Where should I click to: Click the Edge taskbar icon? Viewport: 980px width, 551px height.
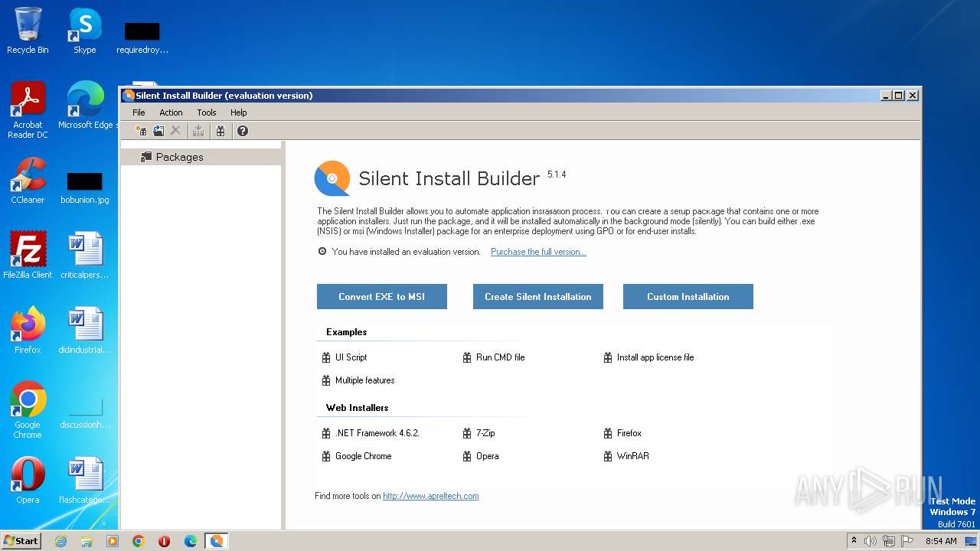(x=191, y=541)
